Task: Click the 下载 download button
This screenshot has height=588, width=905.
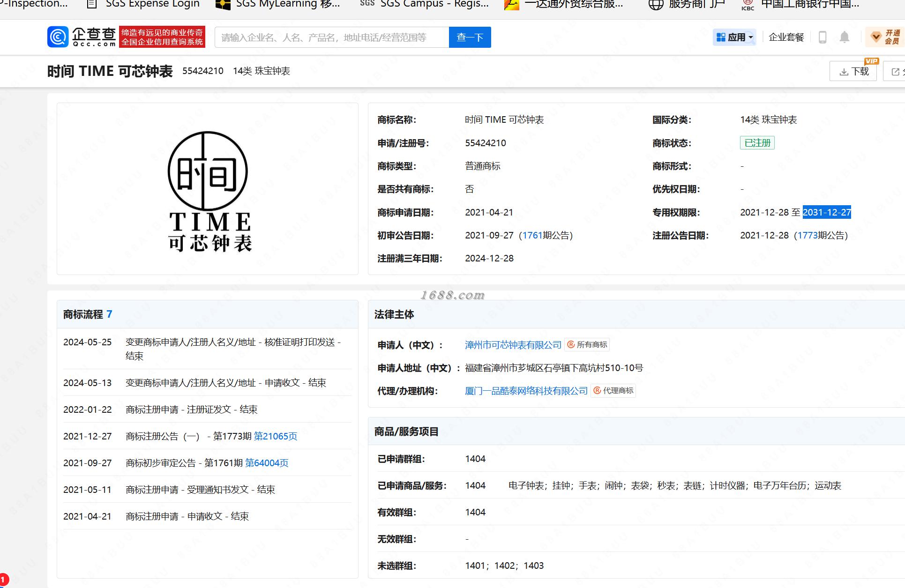Action: [x=853, y=72]
